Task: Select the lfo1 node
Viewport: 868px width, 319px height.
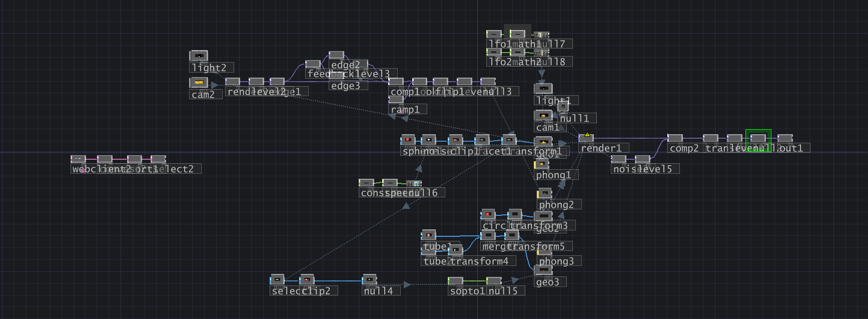Action: coord(494,34)
